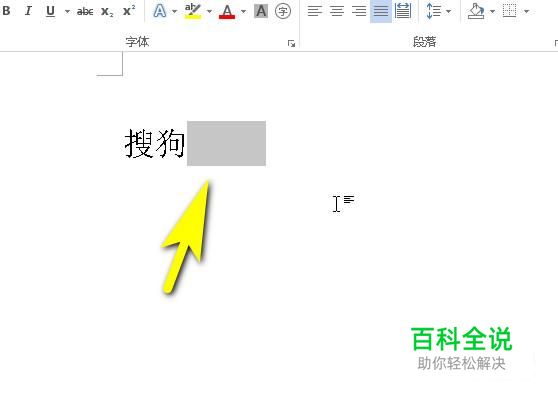Screen dimensions: 558x404
Task: Expand font color dropdown arrow
Action: click(x=243, y=11)
